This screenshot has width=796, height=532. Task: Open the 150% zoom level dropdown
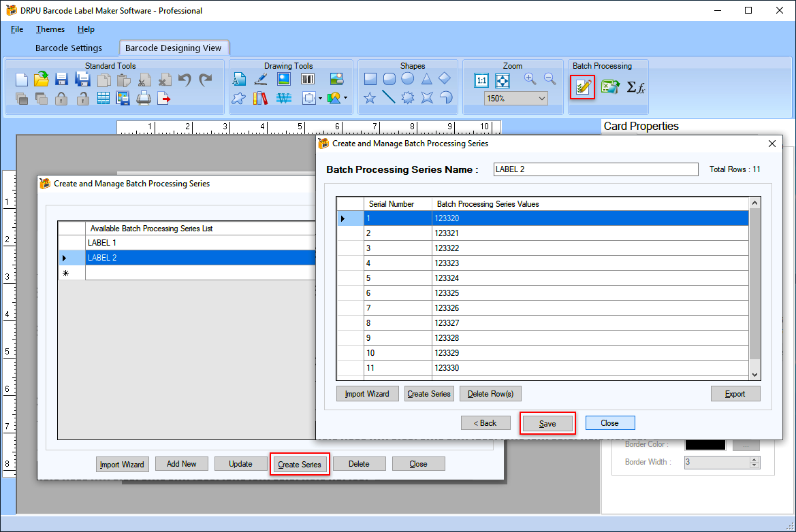coord(541,99)
